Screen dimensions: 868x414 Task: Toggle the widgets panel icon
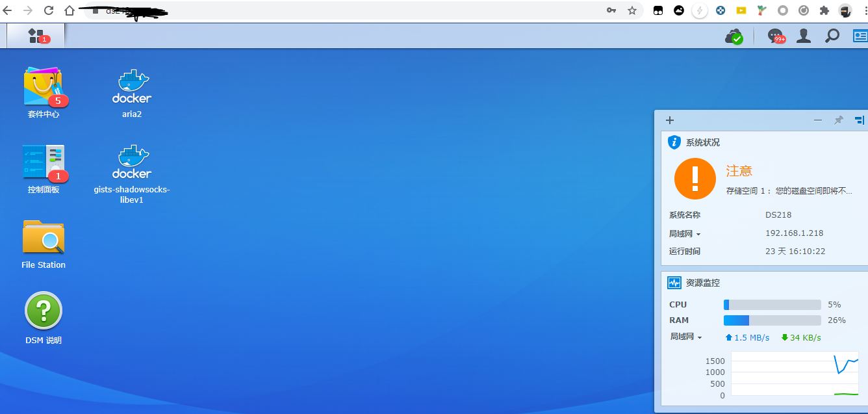pyautogui.click(x=860, y=36)
